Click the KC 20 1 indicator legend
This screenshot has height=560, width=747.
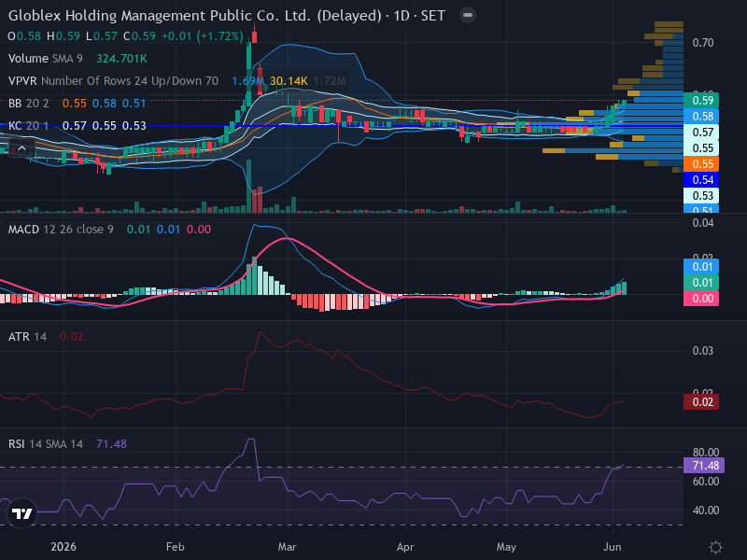(29, 126)
